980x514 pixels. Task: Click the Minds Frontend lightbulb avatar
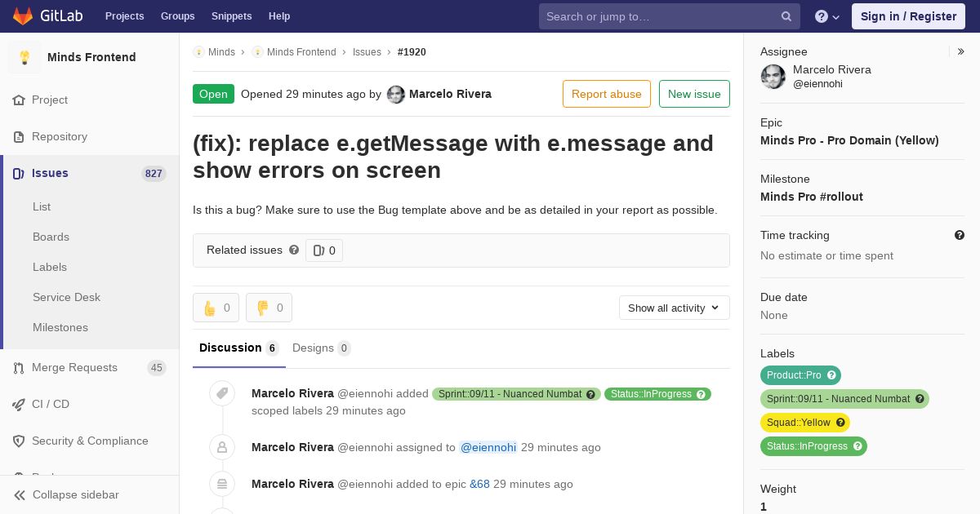tap(24, 57)
